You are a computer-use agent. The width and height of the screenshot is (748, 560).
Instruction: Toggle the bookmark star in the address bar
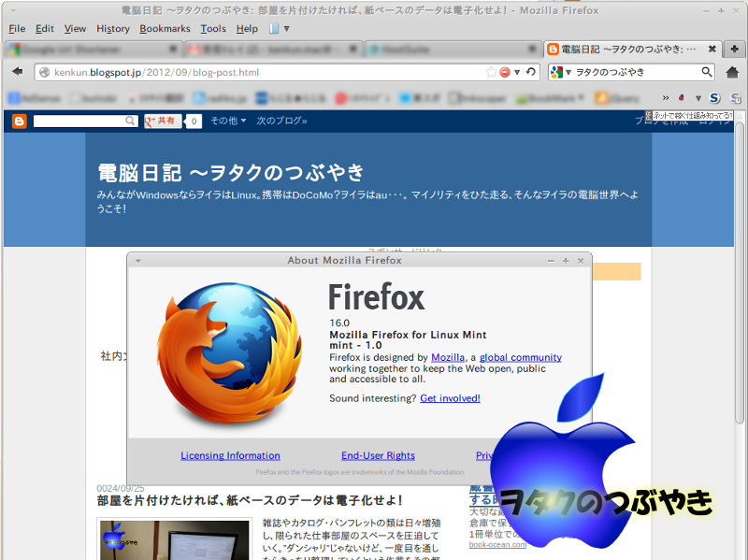[x=493, y=71]
